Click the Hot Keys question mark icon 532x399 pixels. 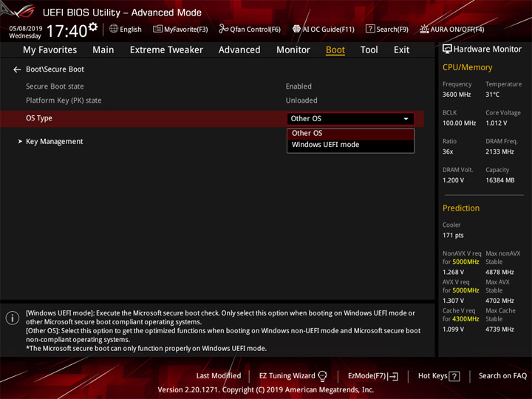[454, 376]
